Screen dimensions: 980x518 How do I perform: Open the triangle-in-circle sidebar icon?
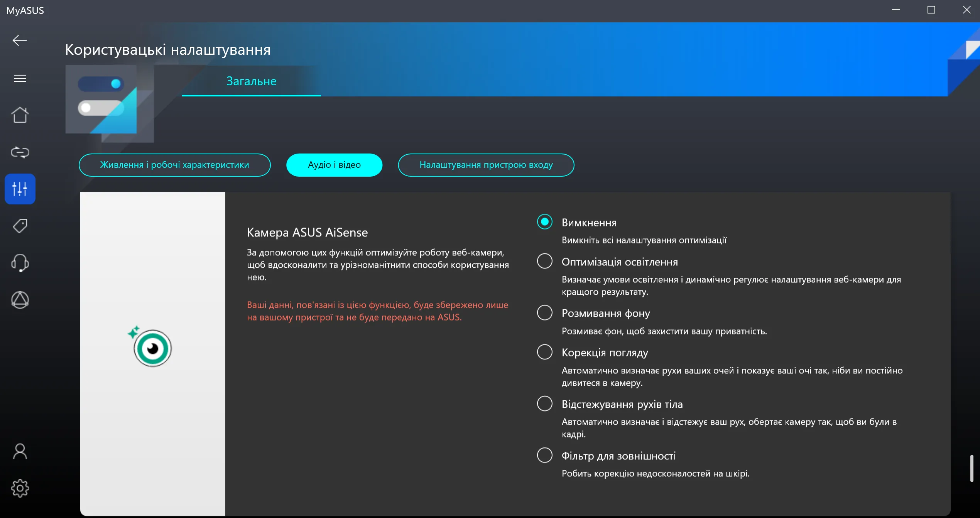20,300
